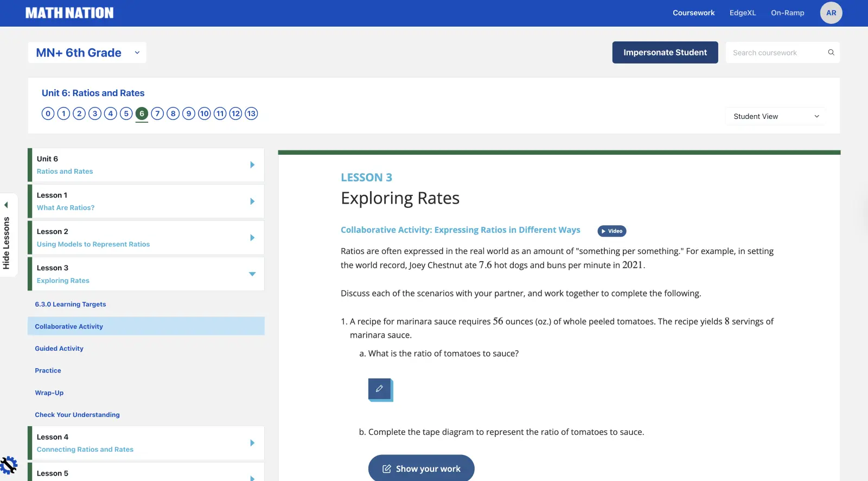Play the lesson Video badge

click(x=611, y=231)
